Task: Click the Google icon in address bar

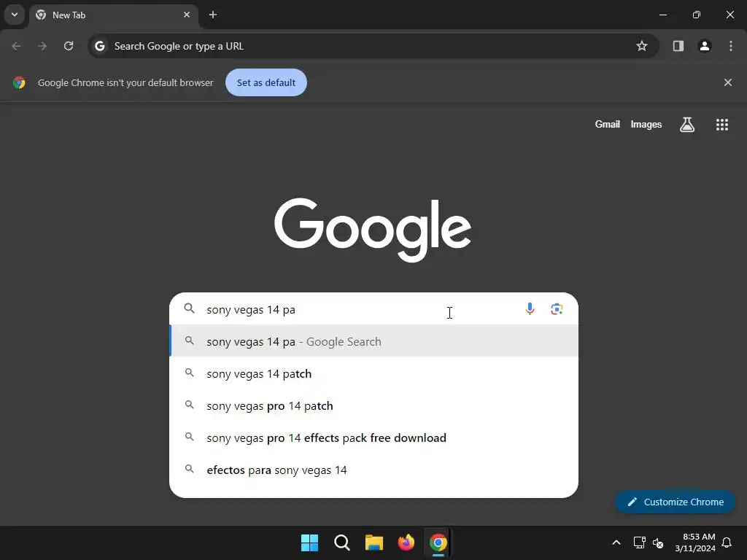Action: [x=99, y=46]
